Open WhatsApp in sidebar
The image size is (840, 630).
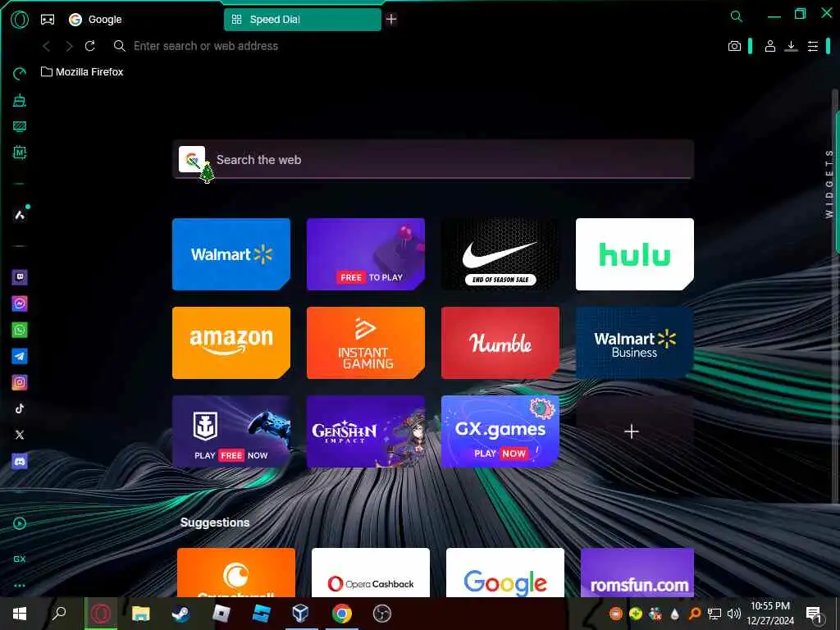click(20, 330)
